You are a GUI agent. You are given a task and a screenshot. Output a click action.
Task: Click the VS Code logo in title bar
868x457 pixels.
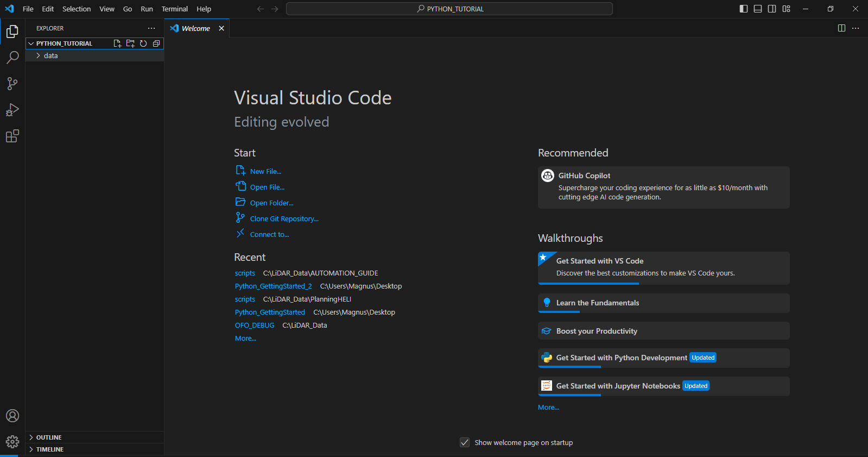(x=9, y=9)
